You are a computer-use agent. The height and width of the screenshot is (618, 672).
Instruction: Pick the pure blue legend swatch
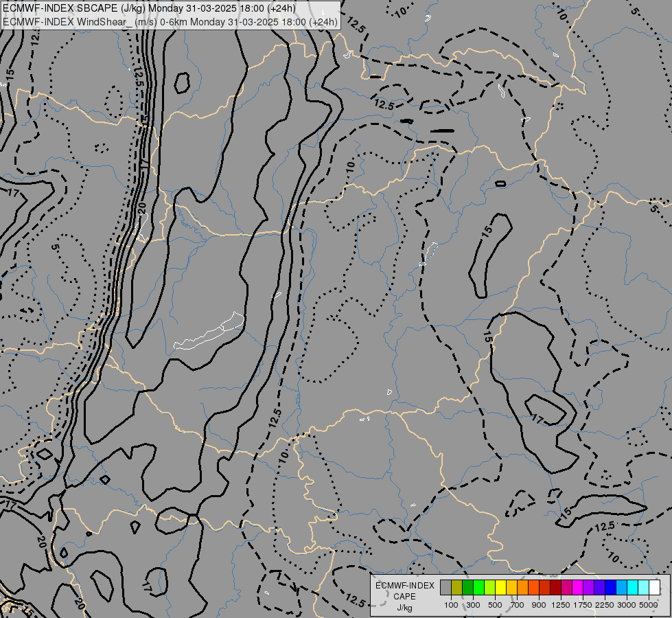coord(611,587)
